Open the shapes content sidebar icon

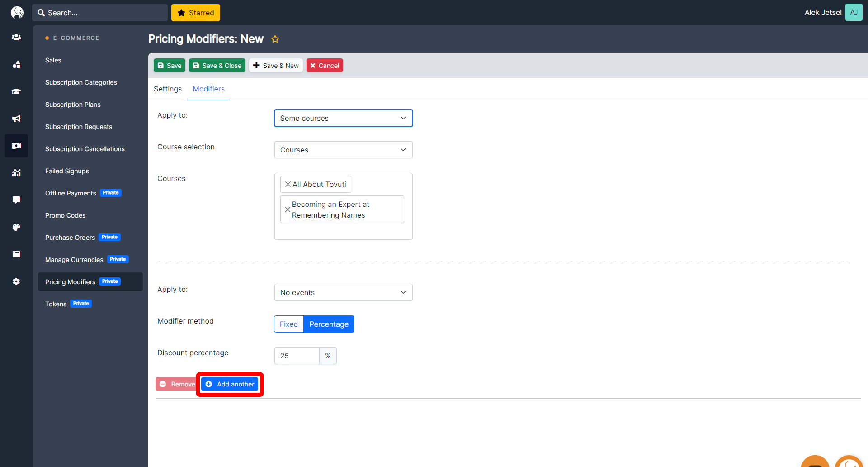click(16, 64)
